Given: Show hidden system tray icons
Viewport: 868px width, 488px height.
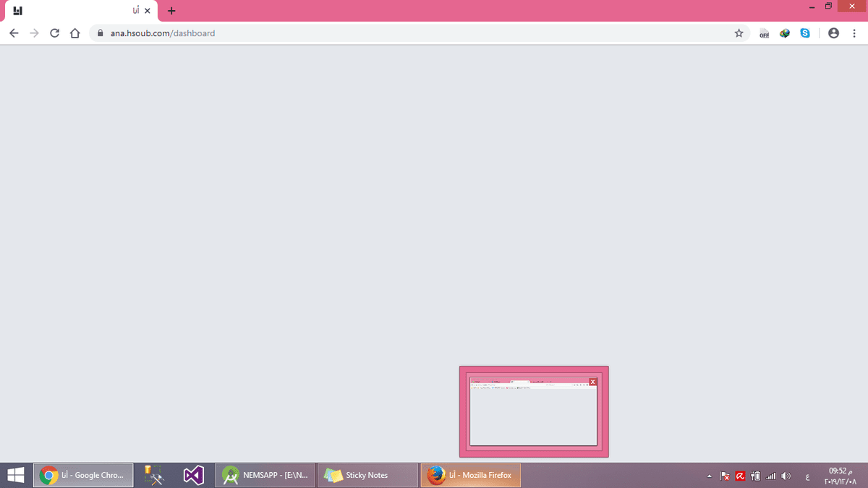Looking at the screenshot, I should tap(709, 476).
